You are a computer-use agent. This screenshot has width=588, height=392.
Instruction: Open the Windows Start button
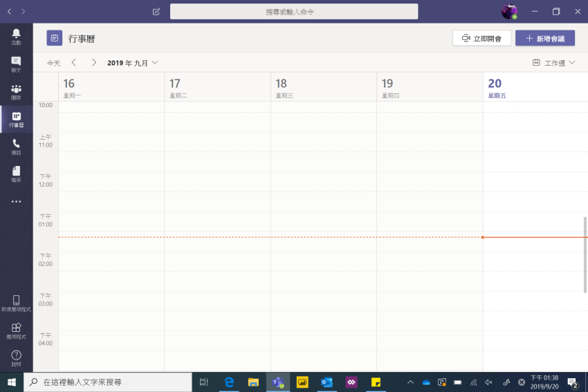click(12, 382)
